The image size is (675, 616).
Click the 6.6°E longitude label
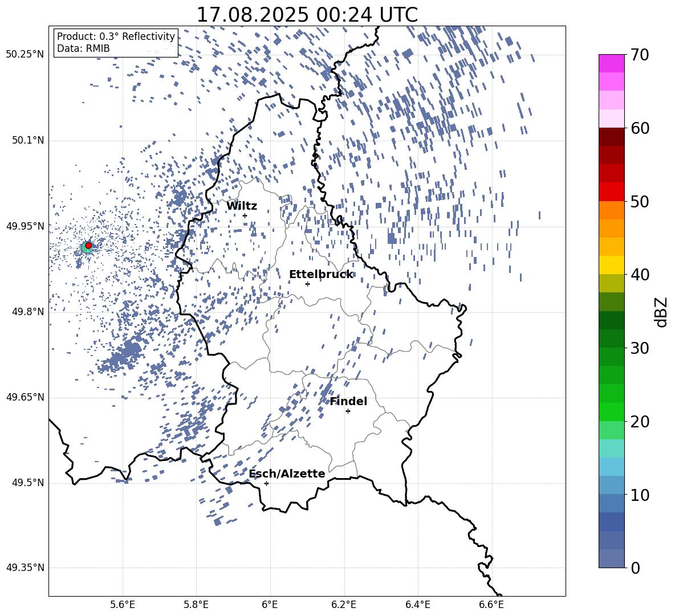(x=491, y=605)
